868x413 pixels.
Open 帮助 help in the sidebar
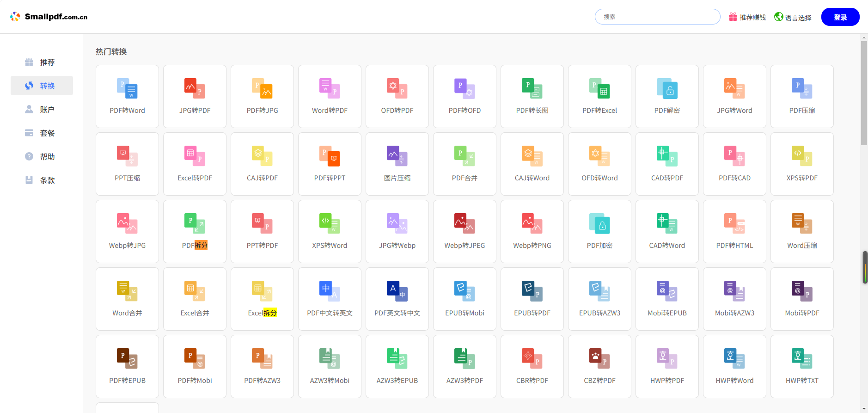pos(42,157)
